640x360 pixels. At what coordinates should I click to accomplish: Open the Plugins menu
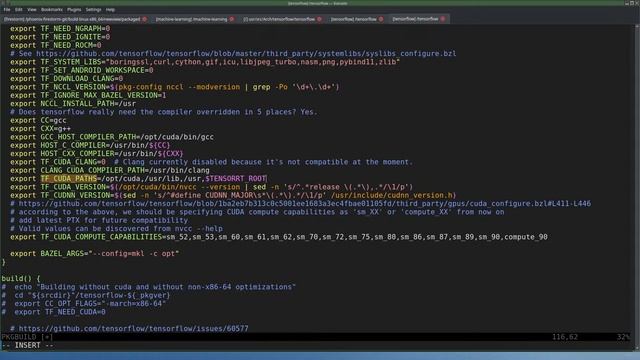tap(74, 9)
